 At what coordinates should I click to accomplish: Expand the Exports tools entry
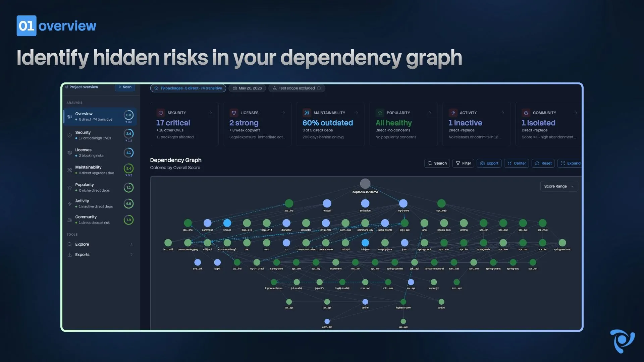click(100, 255)
